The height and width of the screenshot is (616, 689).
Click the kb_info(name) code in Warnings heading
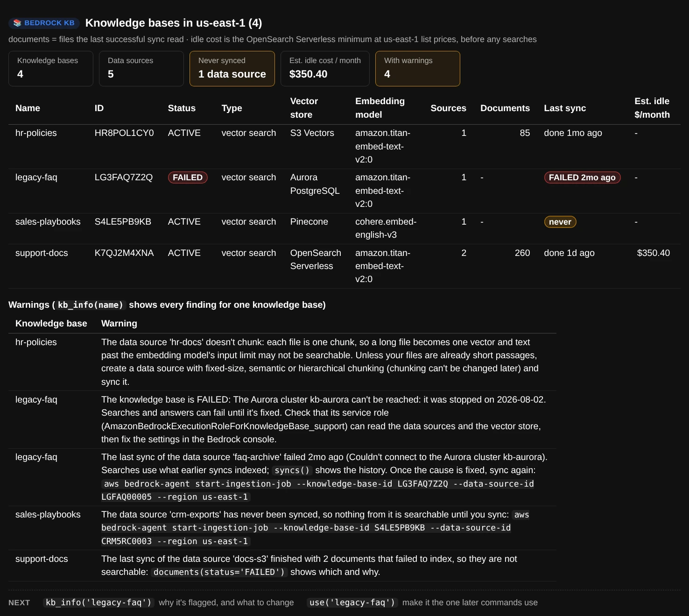click(91, 305)
